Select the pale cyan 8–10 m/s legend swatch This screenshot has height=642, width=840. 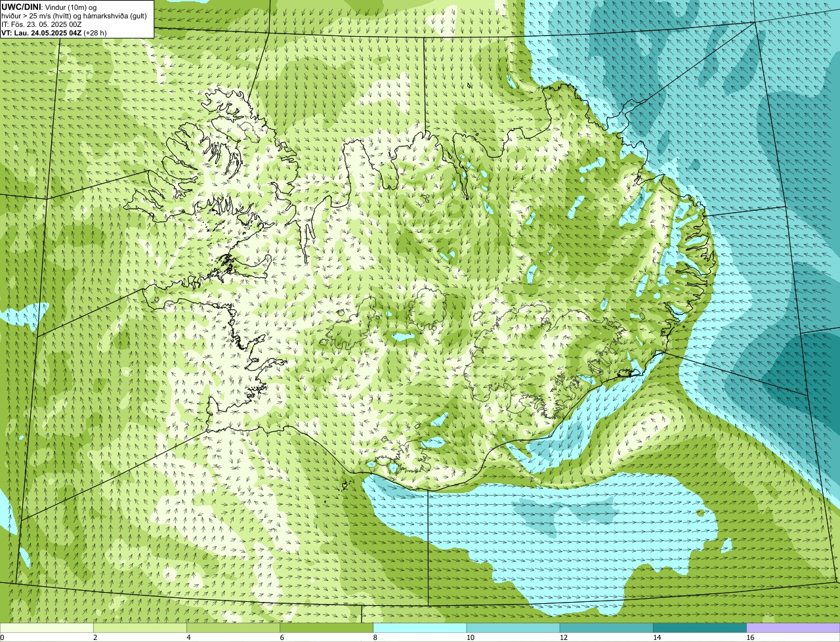click(x=420, y=628)
